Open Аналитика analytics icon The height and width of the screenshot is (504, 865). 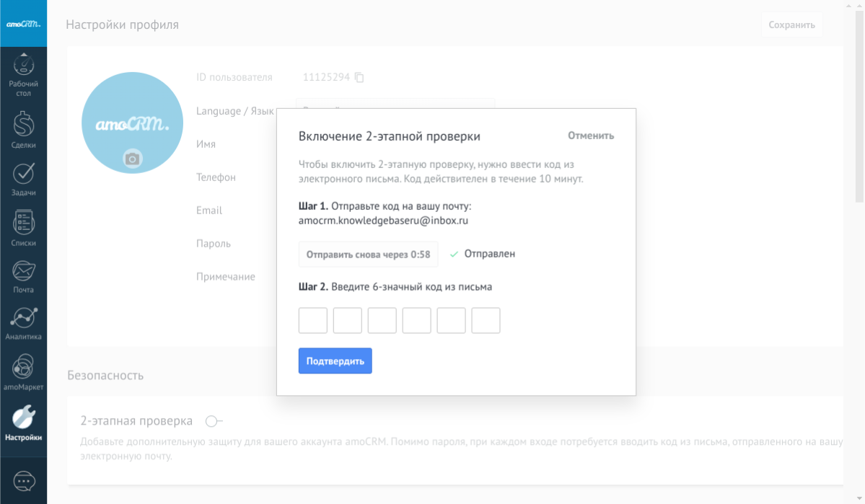(23, 318)
